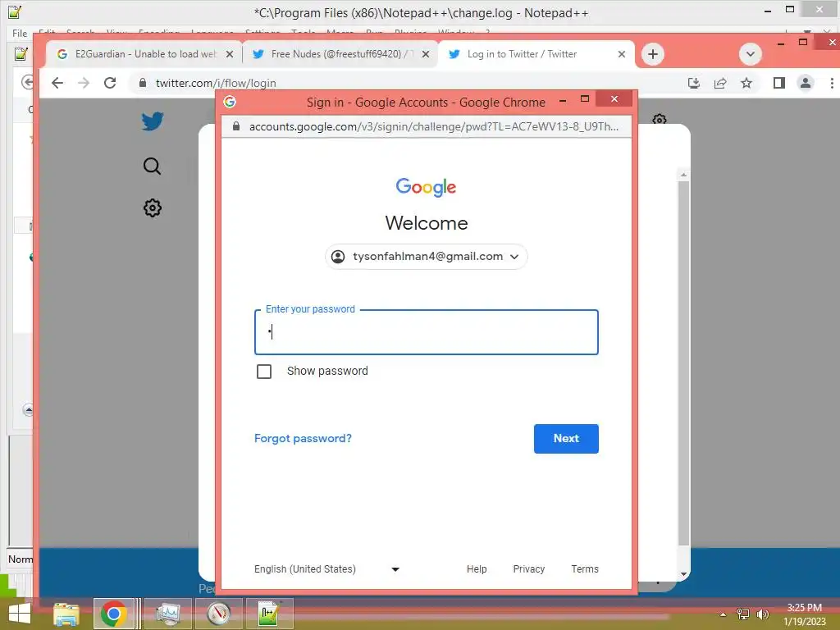Image resolution: width=840 pixels, height=630 pixels.
Task: Go back in the Chrome twitter window
Action: 57,83
